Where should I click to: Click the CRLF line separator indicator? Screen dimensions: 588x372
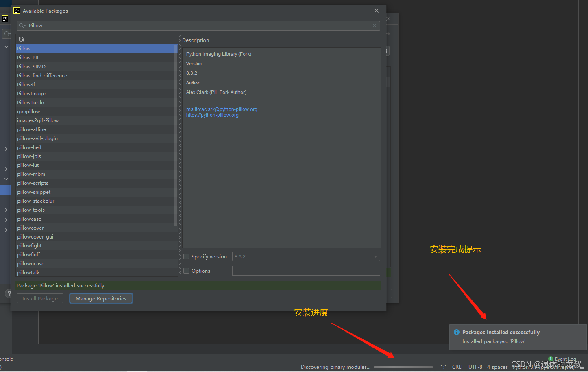(x=458, y=367)
